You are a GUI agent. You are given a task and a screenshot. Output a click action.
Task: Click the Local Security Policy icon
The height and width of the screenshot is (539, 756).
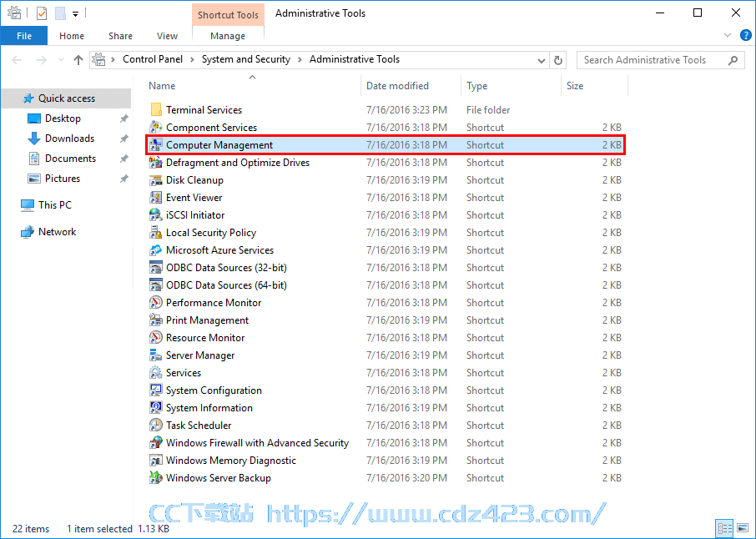coord(156,233)
